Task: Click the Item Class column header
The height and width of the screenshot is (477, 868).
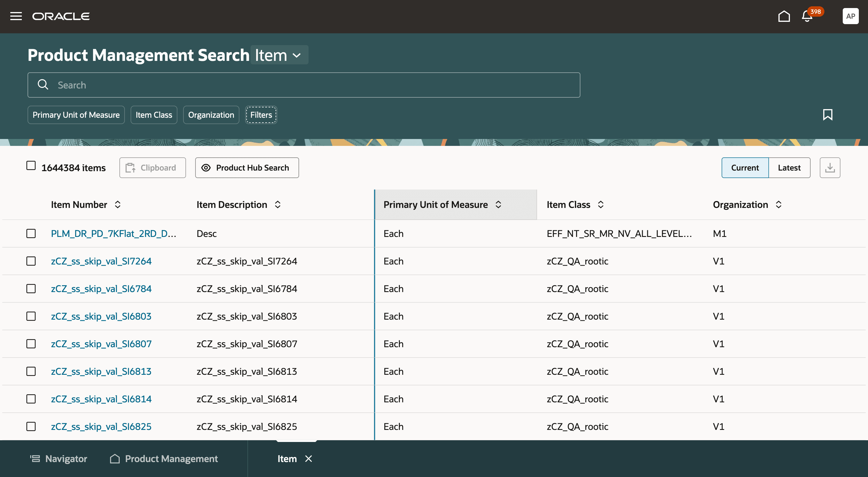Action: click(568, 205)
